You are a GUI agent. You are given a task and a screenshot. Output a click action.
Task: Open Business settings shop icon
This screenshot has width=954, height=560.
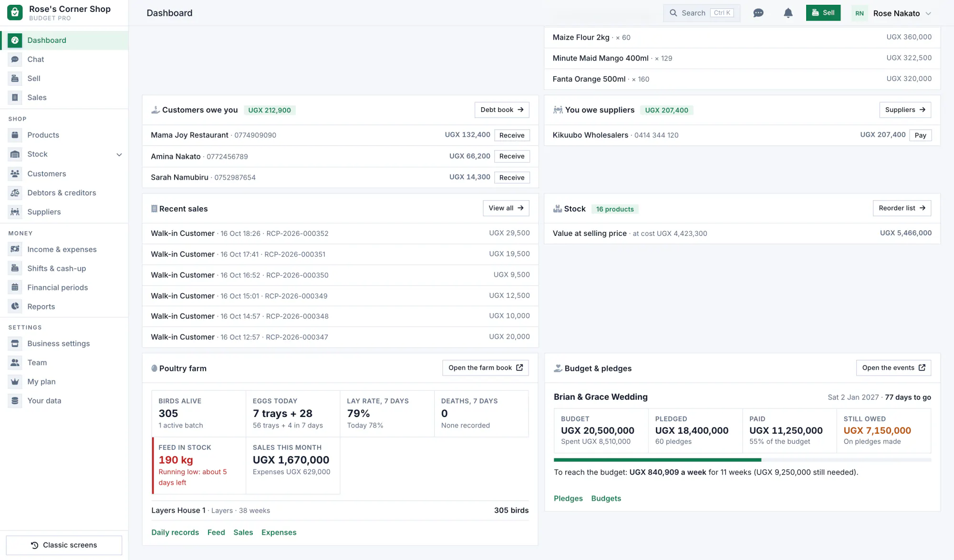click(x=15, y=344)
